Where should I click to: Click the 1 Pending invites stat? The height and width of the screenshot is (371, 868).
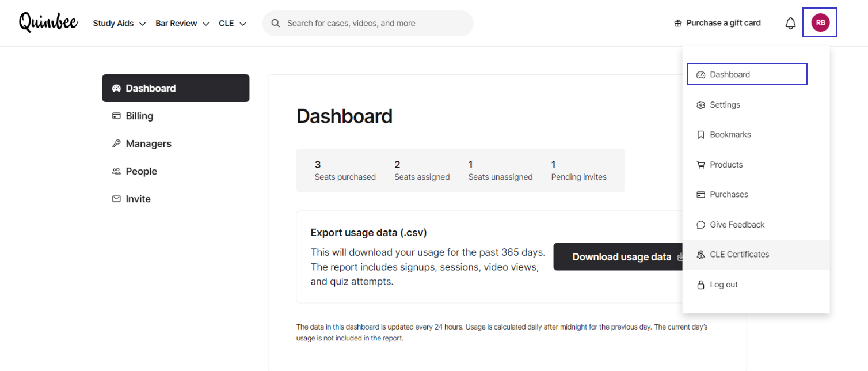pyautogui.click(x=578, y=171)
